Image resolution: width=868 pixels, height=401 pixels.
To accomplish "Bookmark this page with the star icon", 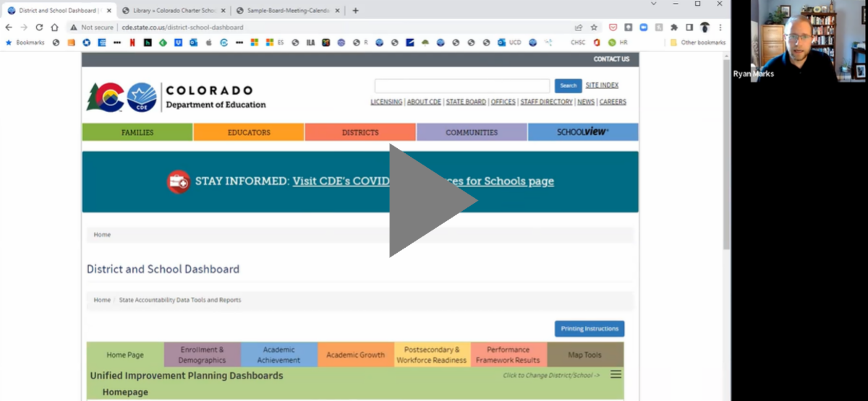I will [594, 27].
